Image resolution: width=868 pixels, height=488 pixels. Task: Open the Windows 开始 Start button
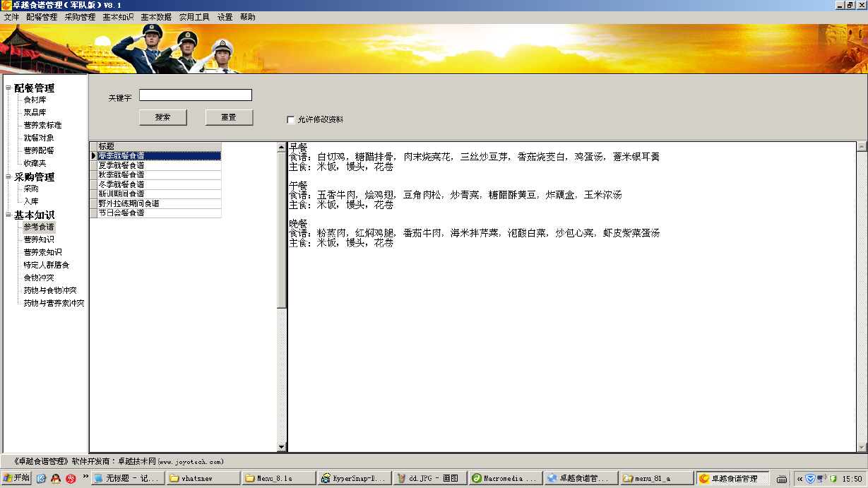point(16,478)
